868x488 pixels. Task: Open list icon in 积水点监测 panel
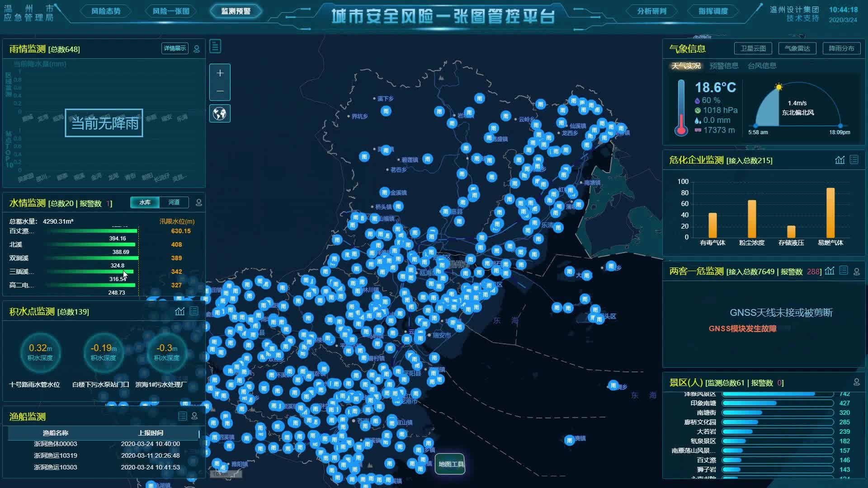coord(194,311)
